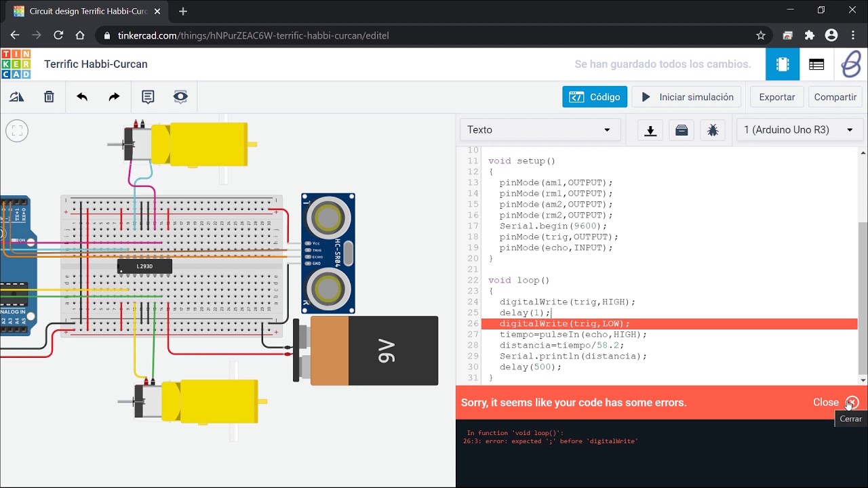Viewport: 868px width, 488px height.
Task: Download the code with the arrow icon
Action: (x=650, y=130)
